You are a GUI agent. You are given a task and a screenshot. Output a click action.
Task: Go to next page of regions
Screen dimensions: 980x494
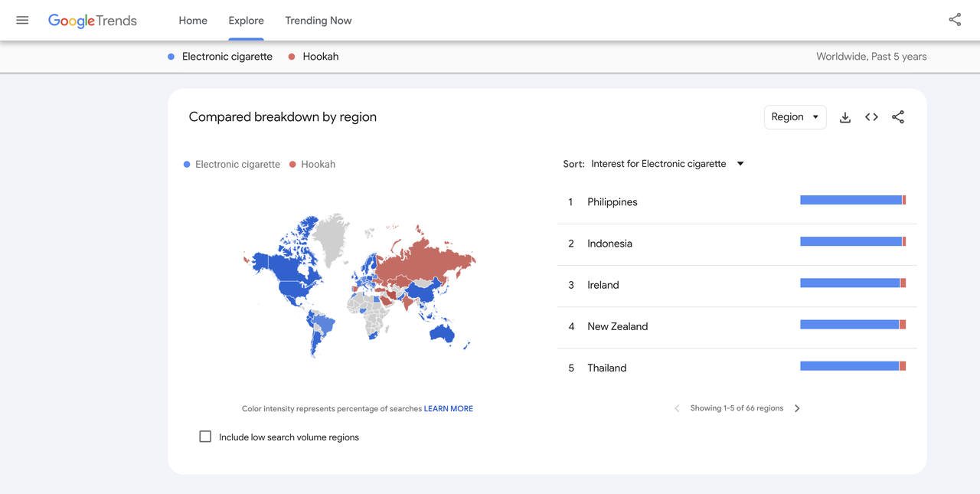click(797, 409)
